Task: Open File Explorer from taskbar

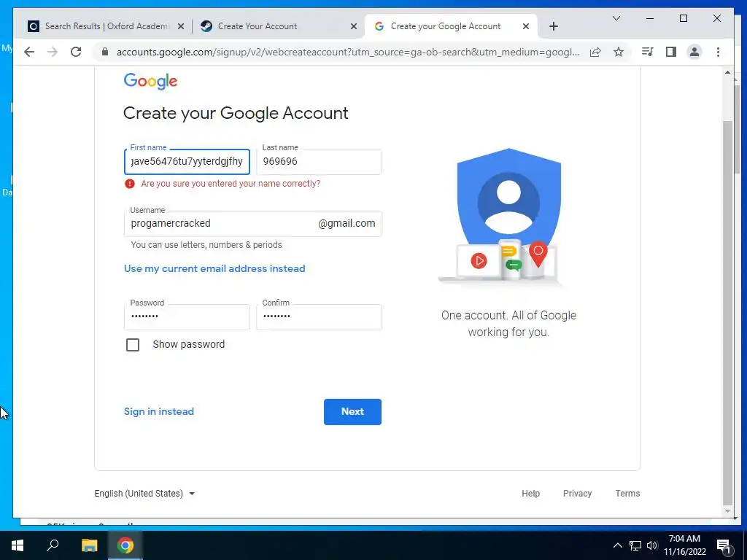Action: [89, 545]
